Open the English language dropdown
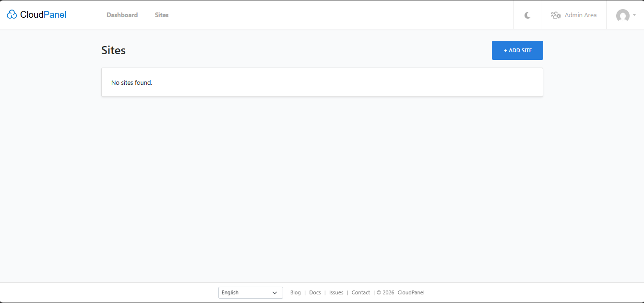The height and width of the screenshot is (303, 644). coord(245,292)
